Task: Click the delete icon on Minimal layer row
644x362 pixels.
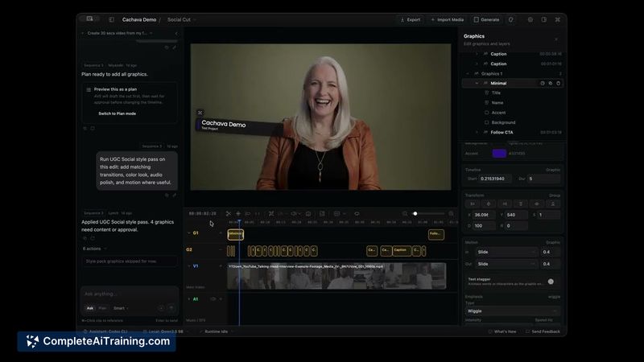Action: (558, 84)
